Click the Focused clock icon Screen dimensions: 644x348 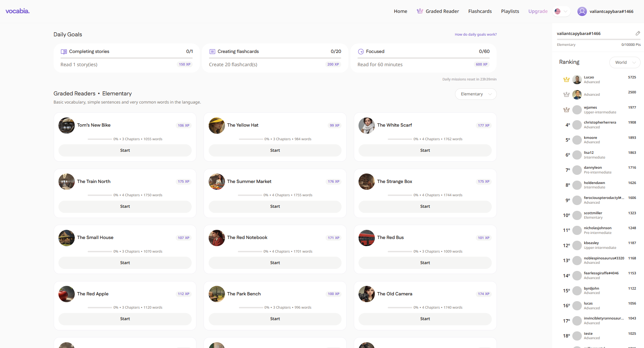pos(361,52)
